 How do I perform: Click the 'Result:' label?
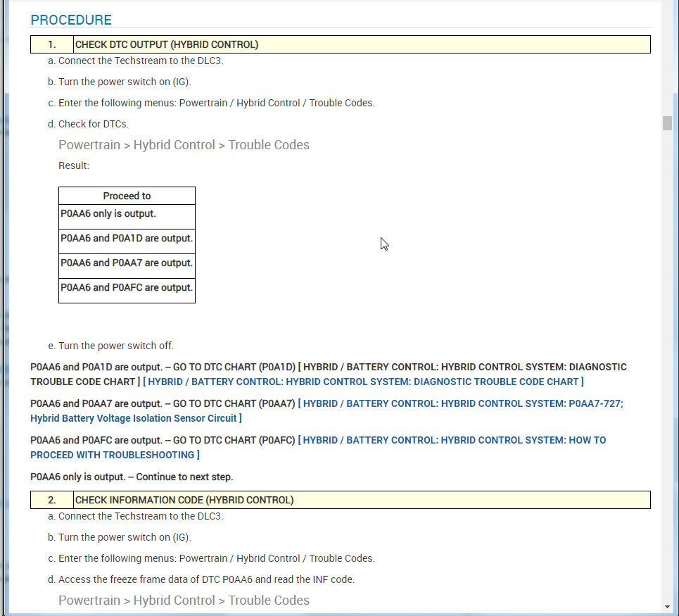[x=74, y=165]
